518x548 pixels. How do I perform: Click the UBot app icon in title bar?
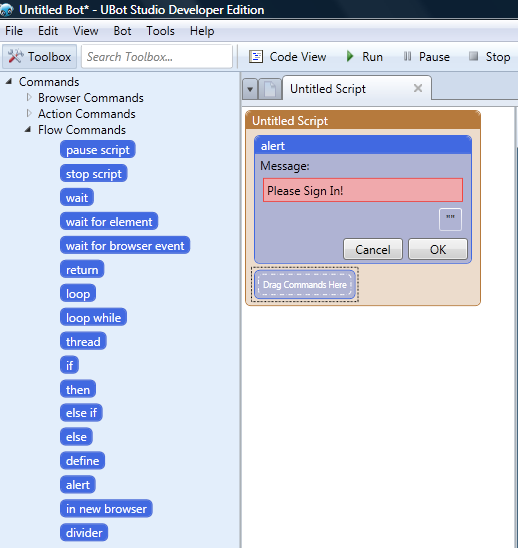[x=6, y=10]
